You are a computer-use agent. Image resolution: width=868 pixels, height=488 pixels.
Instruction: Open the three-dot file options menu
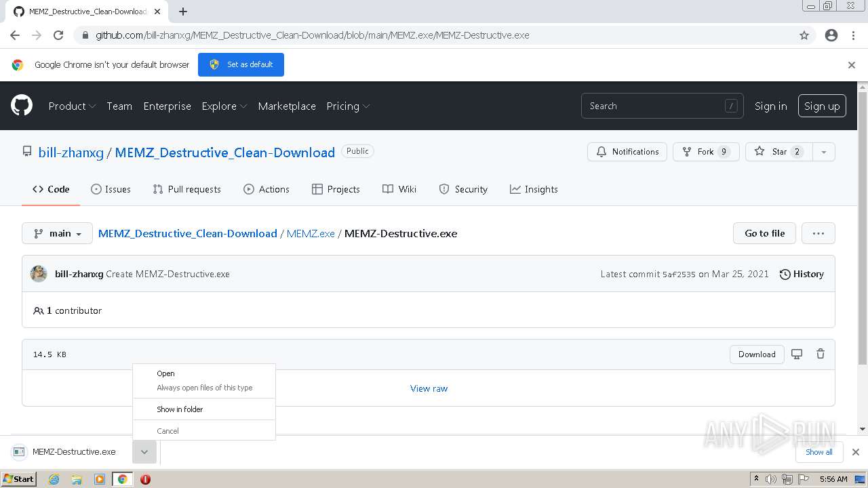pyautogui.click(x=818, y=233)
